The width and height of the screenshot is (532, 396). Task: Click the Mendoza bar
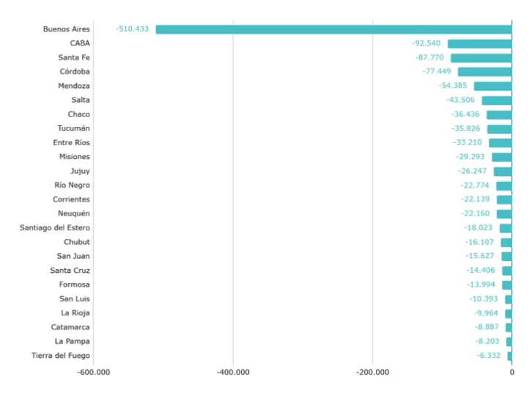(x=492, y=86)
